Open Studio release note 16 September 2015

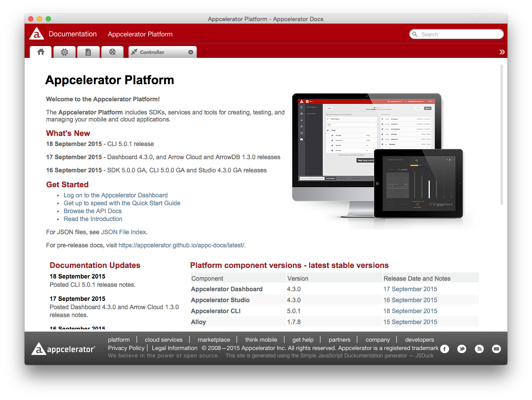[410, 300]
